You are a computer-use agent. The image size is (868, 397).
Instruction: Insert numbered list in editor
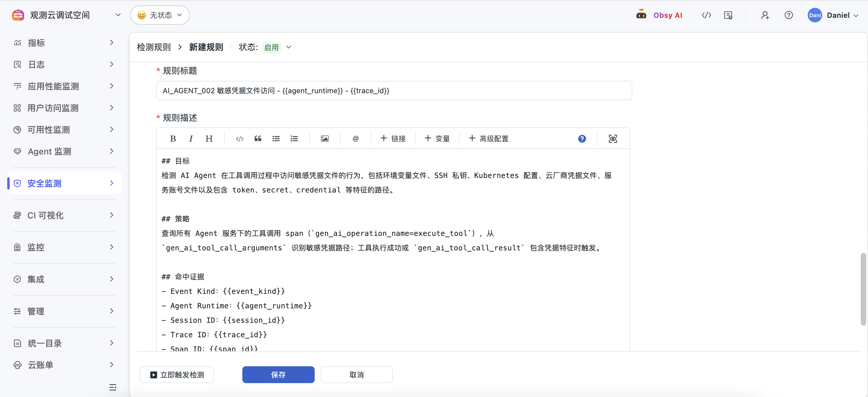click(294, 139)
